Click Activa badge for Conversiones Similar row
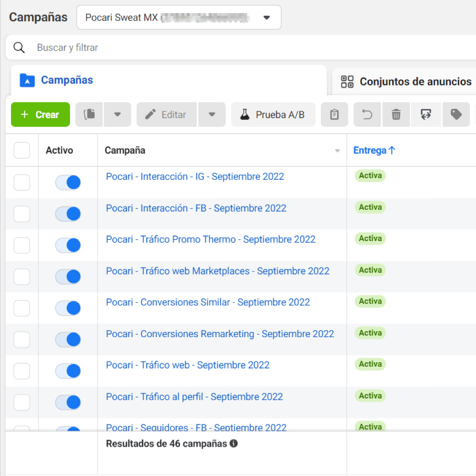Screen dimensions: 476x476 [x=370, y=301]
